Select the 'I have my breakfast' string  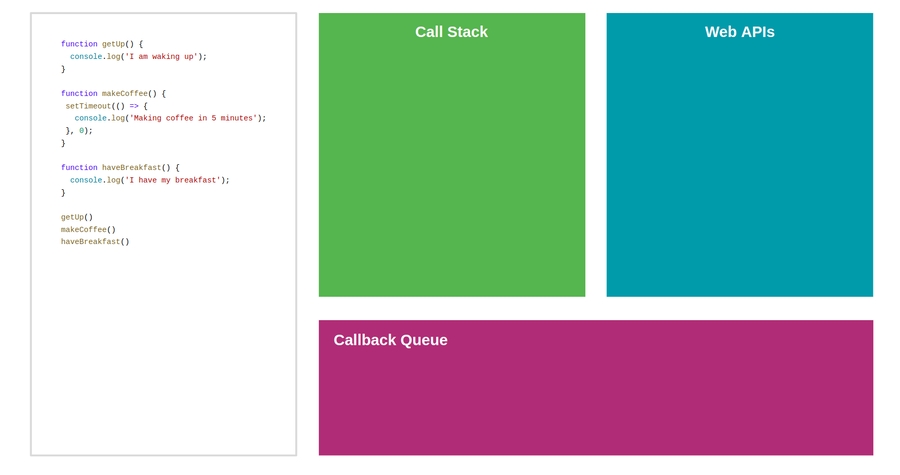(x=172, y=180)
